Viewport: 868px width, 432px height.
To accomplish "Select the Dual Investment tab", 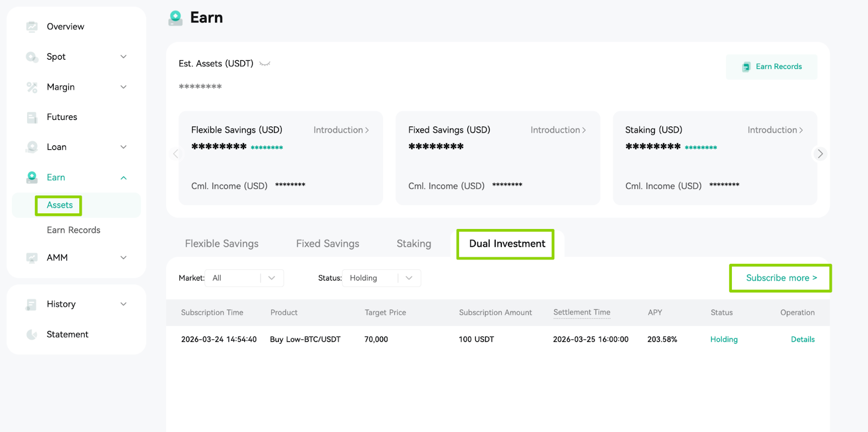I will 507,244.
